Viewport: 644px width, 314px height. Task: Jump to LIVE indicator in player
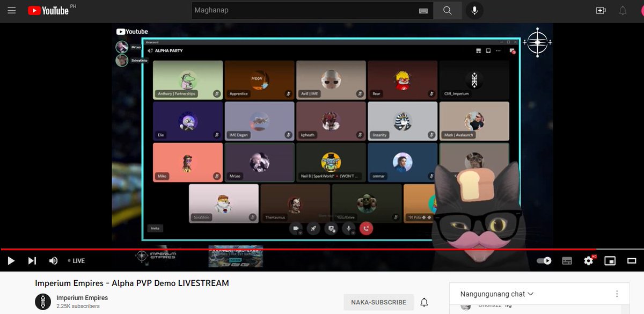click(76, 261)
